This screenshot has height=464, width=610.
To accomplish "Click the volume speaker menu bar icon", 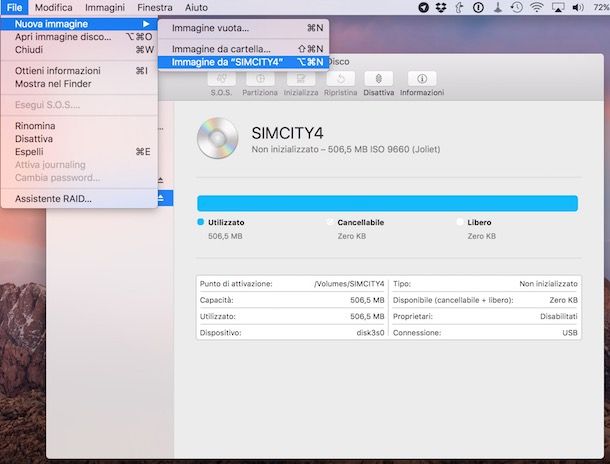I will coord(578,7).
